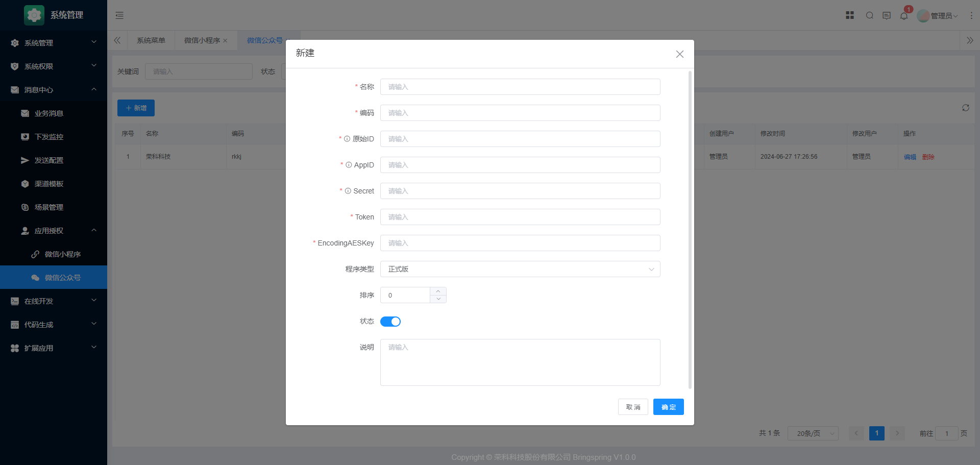Click the 确定 button
Viewport: 980px width, 465px height.
[x=668, y=407]
